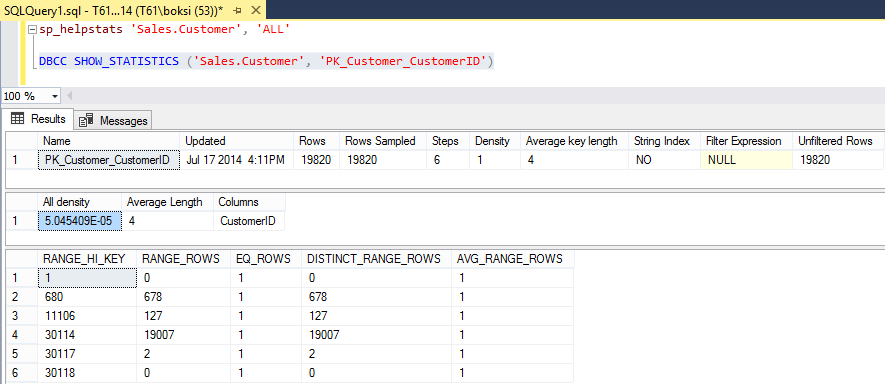The height and width of the screenshot is (384, 885).
Task: Click the PK_Customer_CustomerID name cell
Action: [109, 160]
